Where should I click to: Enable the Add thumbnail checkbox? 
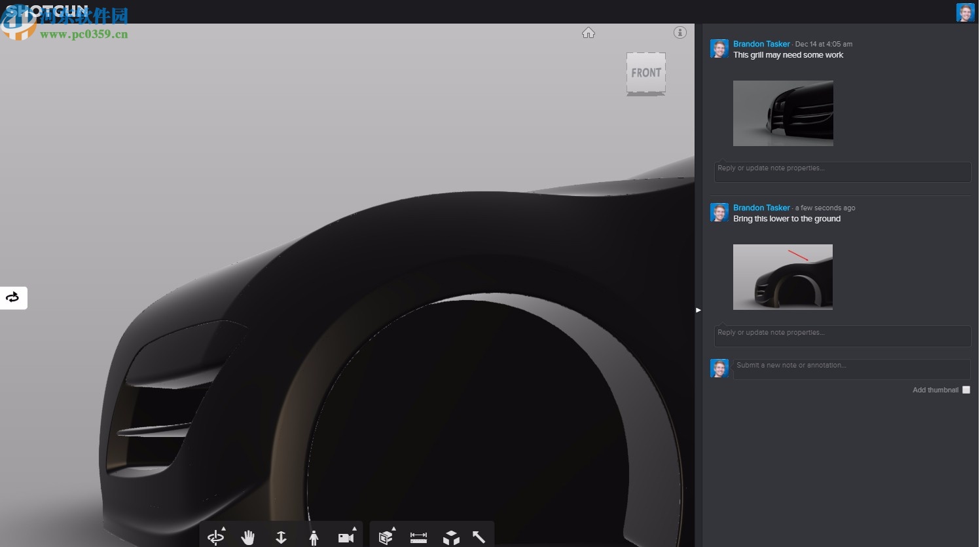click(x=966, y=390)
